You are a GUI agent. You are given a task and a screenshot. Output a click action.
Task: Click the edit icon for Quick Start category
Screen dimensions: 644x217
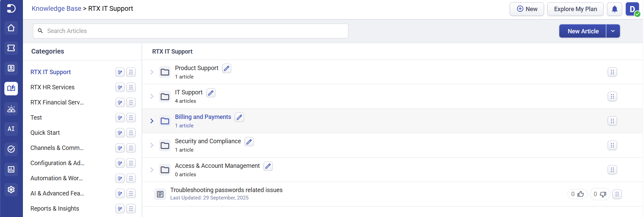click(120, 133)
